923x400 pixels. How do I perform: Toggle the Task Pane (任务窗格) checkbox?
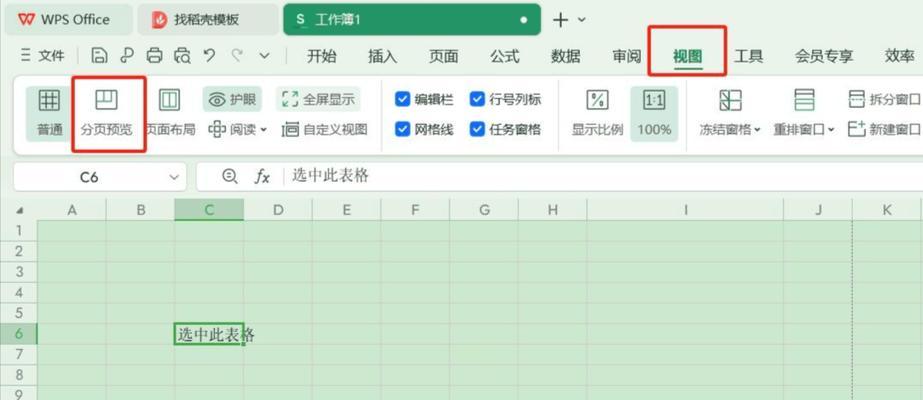477,129
